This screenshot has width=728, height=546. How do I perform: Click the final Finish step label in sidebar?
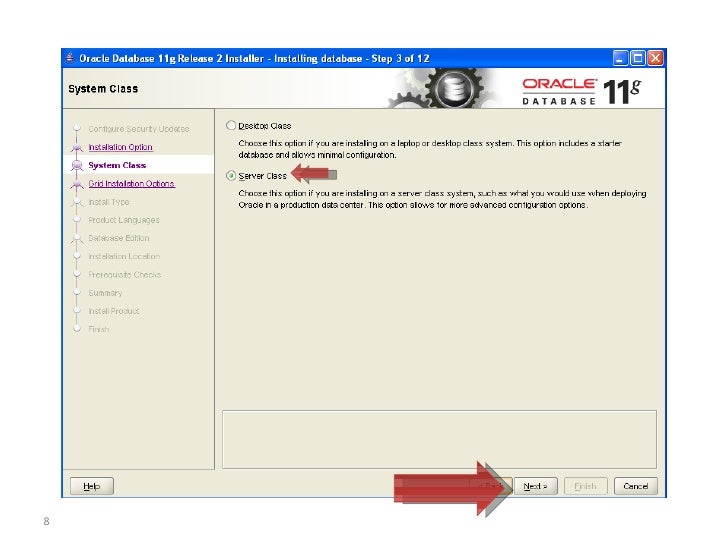(98, 329)
